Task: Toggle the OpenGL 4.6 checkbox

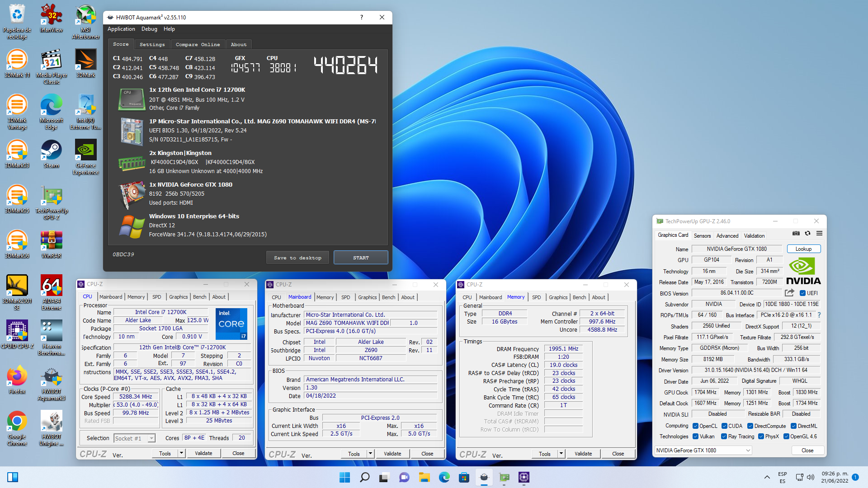Action: (786, 436)
